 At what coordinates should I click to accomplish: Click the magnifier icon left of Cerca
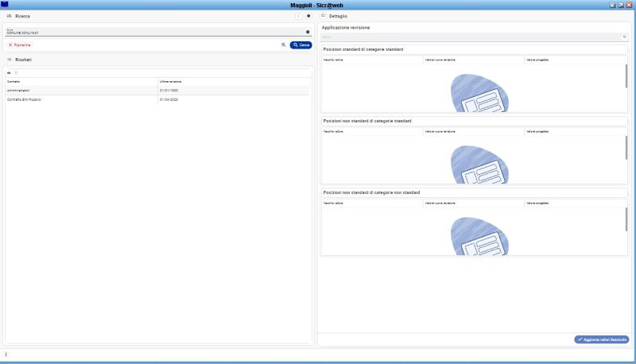click(284, 45)
